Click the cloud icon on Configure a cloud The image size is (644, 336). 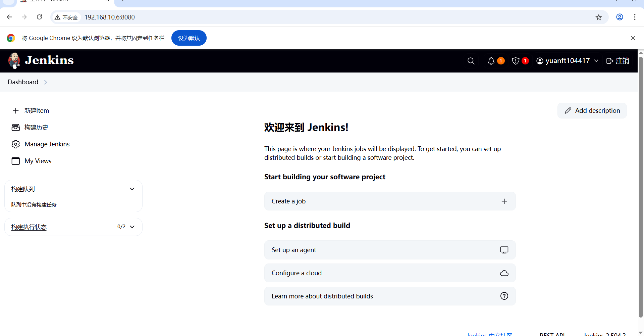(504, 273)
